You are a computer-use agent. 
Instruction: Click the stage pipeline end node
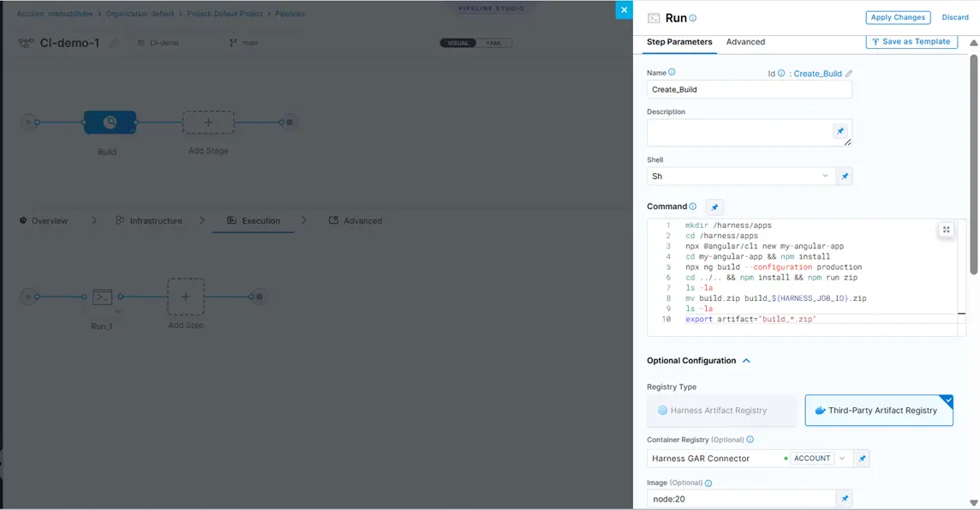tap(290, 123)
